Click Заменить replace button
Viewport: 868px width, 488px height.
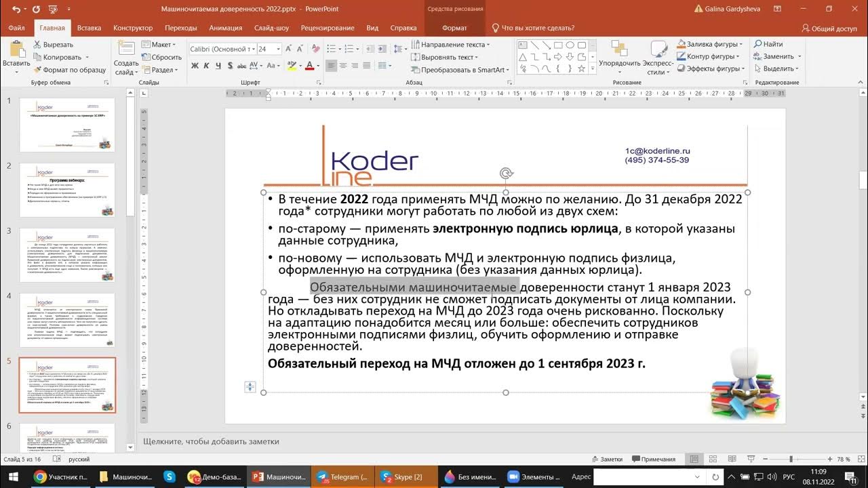click(776, 56)
